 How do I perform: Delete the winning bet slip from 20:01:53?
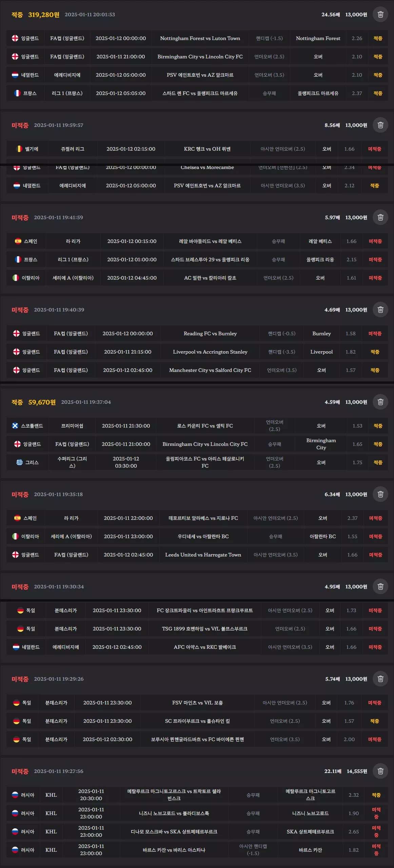coord(380,15)
